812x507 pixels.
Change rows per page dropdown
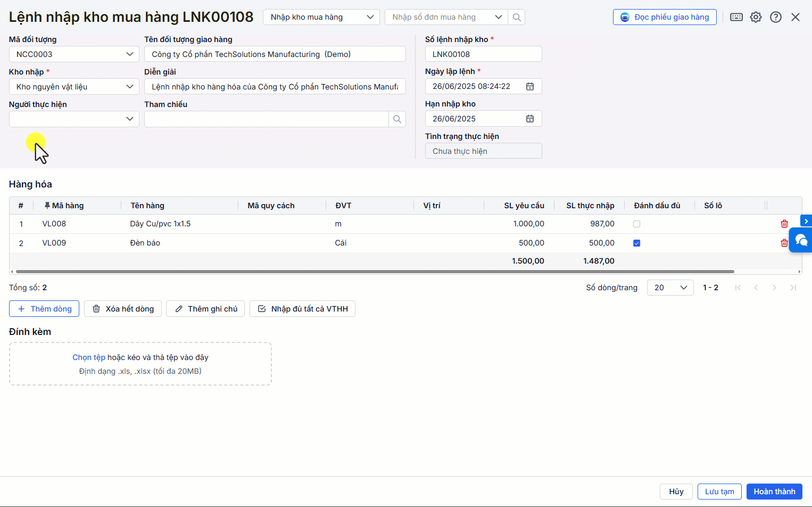[x=670, y=288]
